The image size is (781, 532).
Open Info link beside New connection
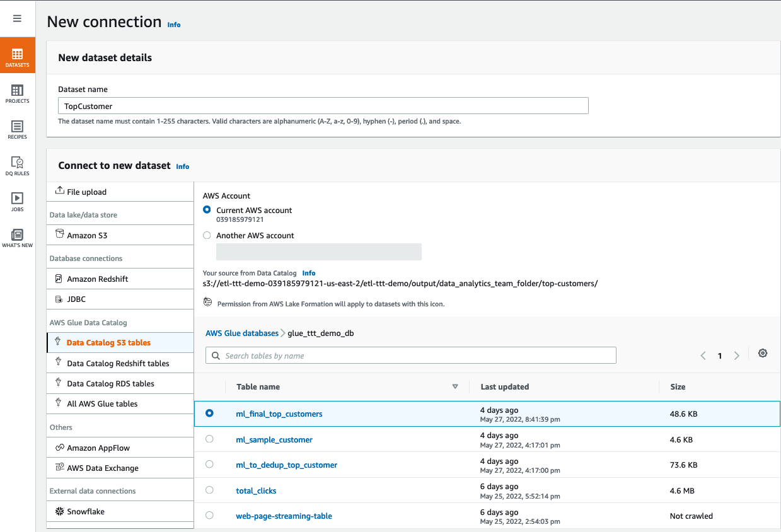174,25
